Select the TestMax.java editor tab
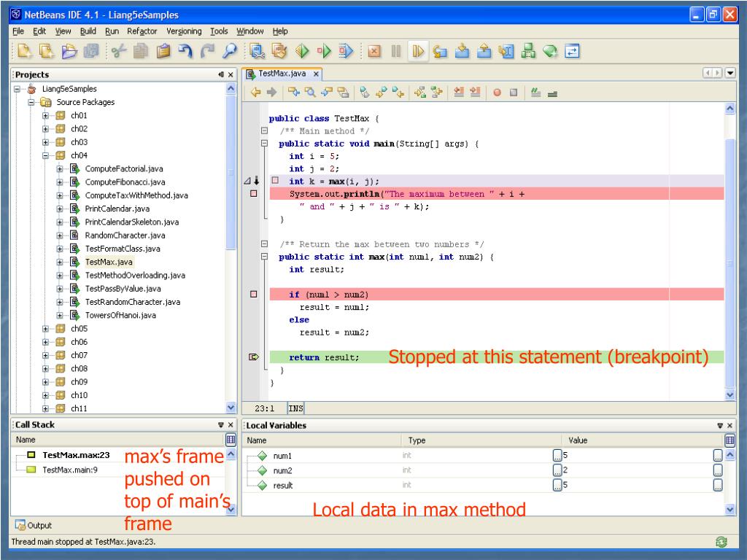This screenshot has height=560, width=747. click(x=282, y=74)
